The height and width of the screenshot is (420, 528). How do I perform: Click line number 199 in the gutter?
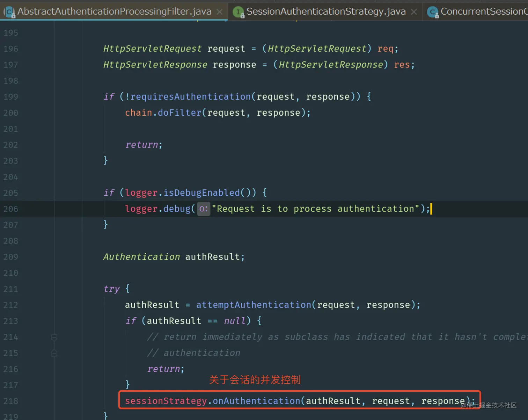(11, 97)
